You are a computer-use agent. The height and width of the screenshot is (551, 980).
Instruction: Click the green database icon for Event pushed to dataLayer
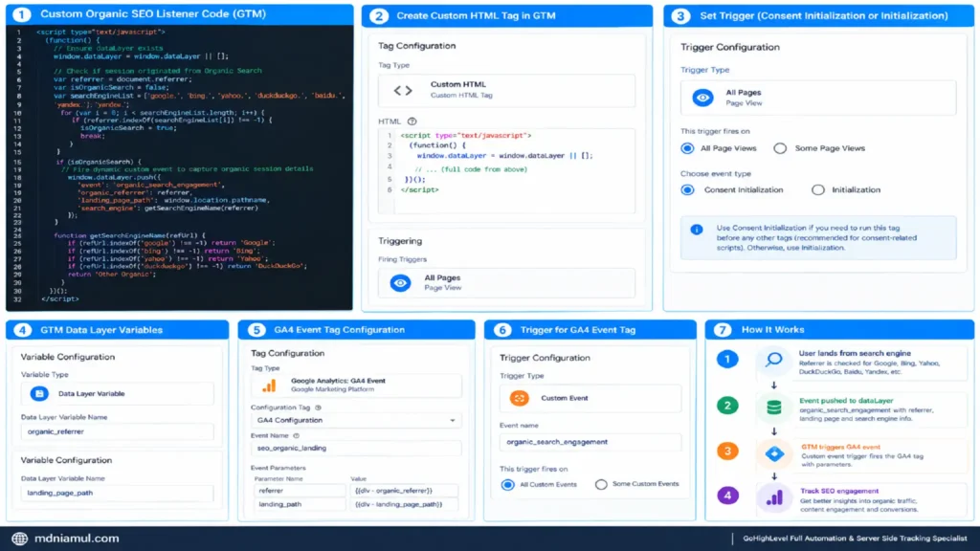click(773, 407)
